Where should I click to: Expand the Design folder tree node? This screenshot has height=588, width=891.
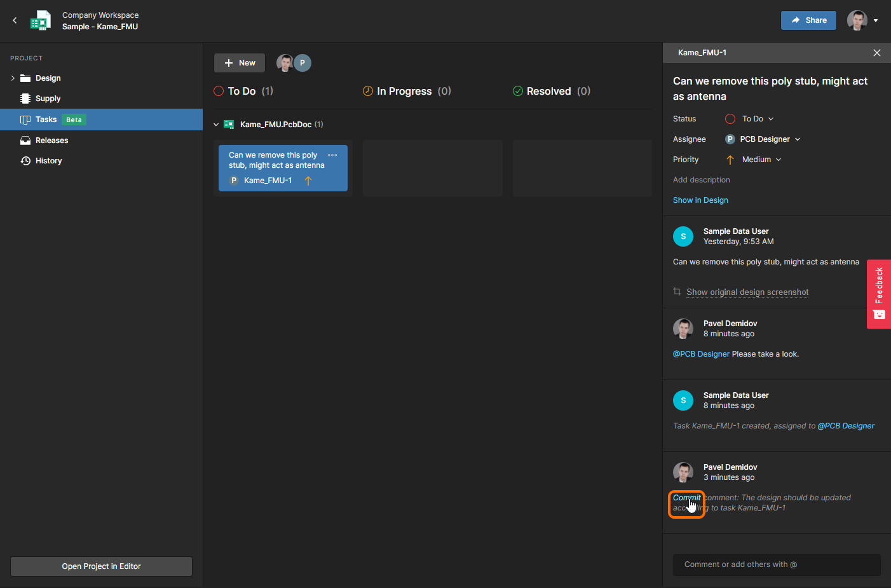[x=13, y=78]
